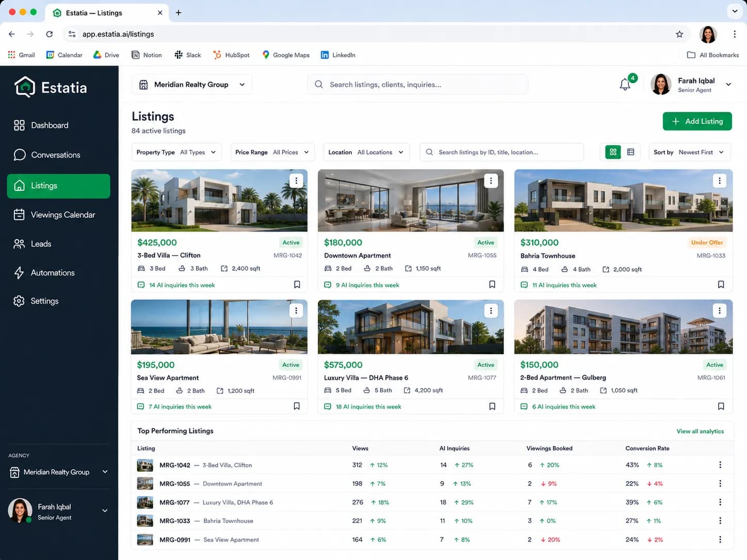Viewport: 747px width, 560px height.
Task: View site information icon in address bar
Action: [72, 34]
